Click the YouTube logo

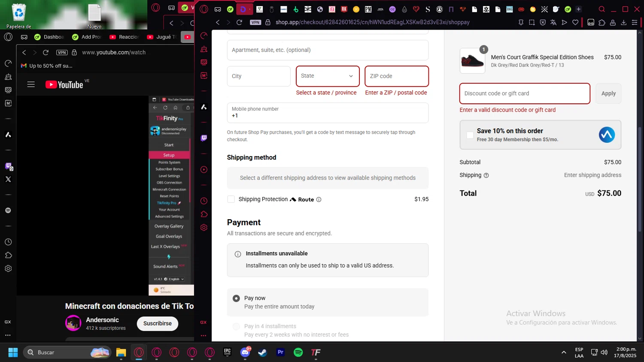64,84
